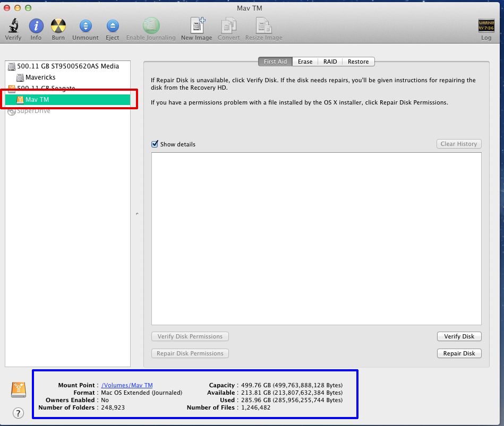
Task: Open the /Volumes/Mav TM mount point link
Action: (x=127, y=385)
